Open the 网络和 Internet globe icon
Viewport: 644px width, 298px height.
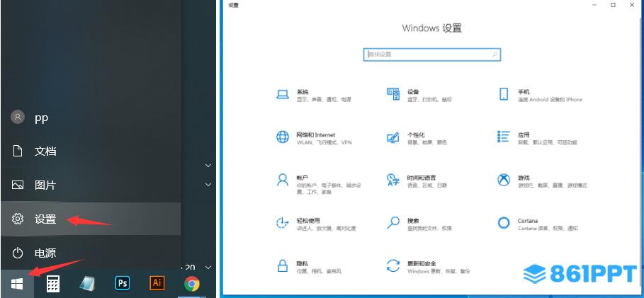[x=283, y=137]
